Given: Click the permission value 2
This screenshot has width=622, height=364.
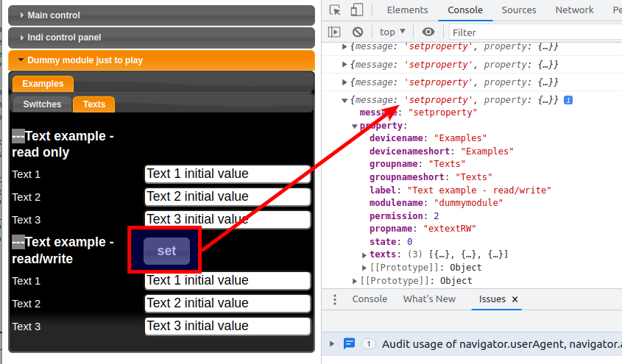Looking at the screenshot, I should [437, 216].
